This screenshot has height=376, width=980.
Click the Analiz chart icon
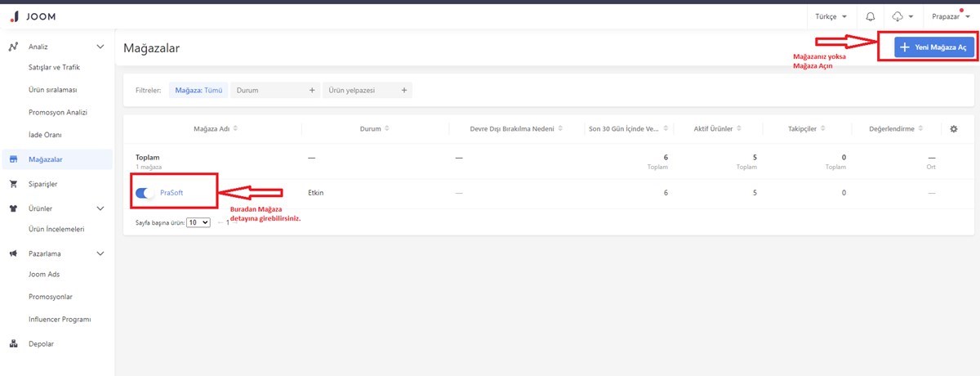pyautogui.click(x=13, y=47)
